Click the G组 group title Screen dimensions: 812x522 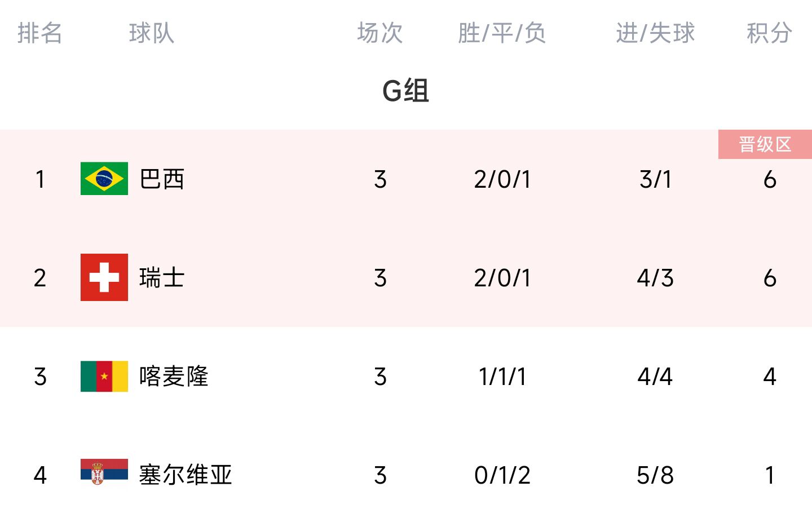coord(405,90)
